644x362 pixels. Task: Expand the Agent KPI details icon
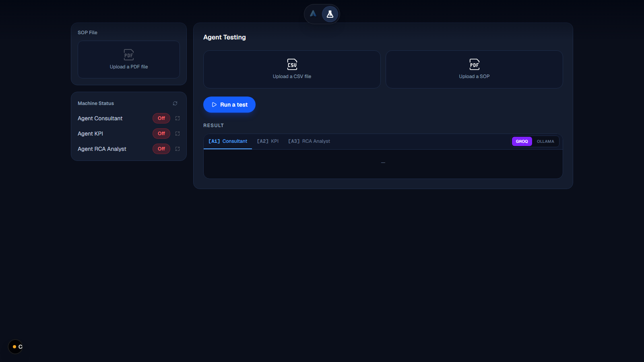point(178,134)
